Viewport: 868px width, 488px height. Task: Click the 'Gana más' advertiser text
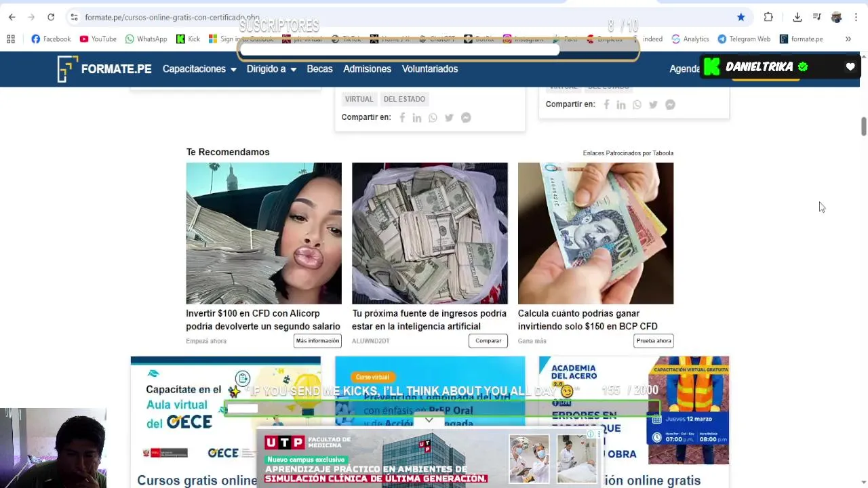pos(532,341)
